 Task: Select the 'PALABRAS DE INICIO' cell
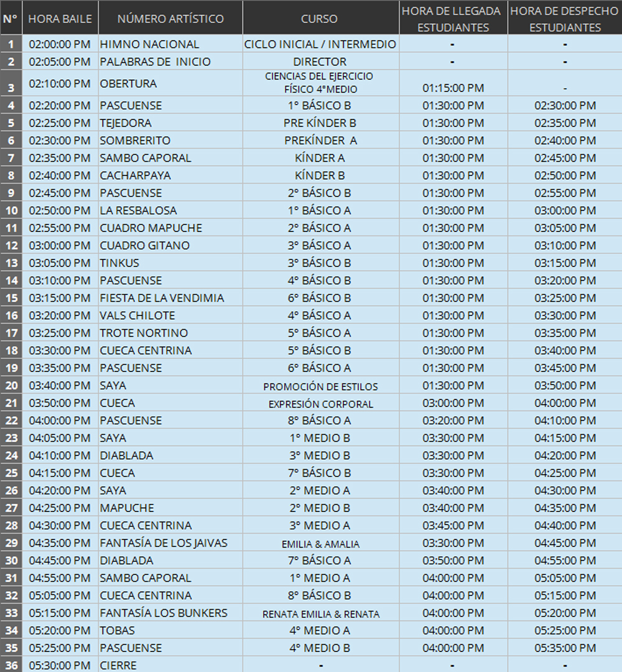click(170, 61)
